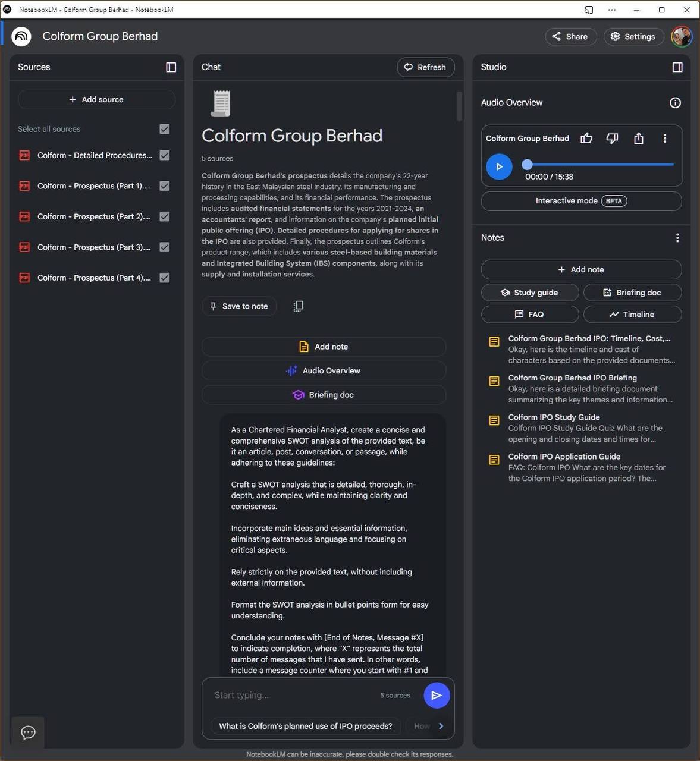Add note in Studio panel

(581, 269)
